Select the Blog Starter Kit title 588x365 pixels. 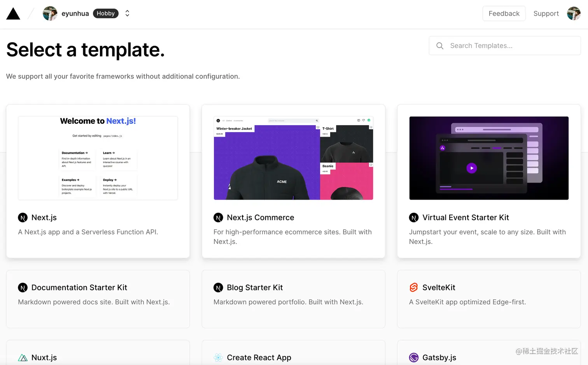coord(255,288)
